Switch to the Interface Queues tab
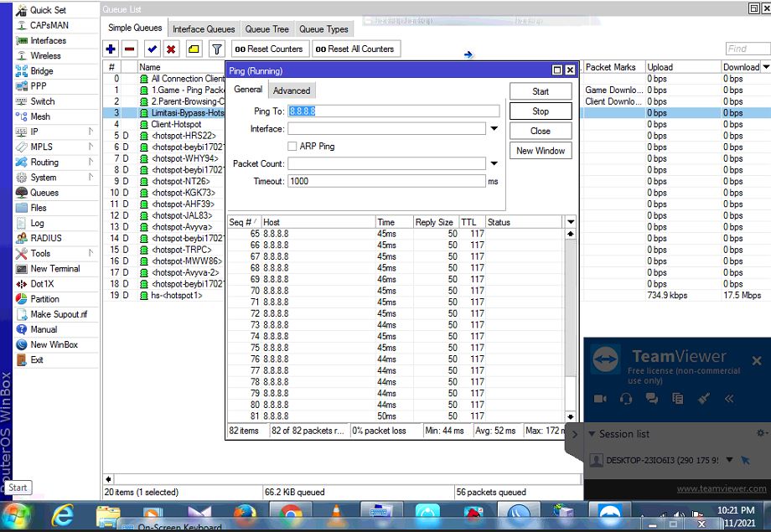The height and width of the screenshot is (532, 771). click(x=204, y=29)
